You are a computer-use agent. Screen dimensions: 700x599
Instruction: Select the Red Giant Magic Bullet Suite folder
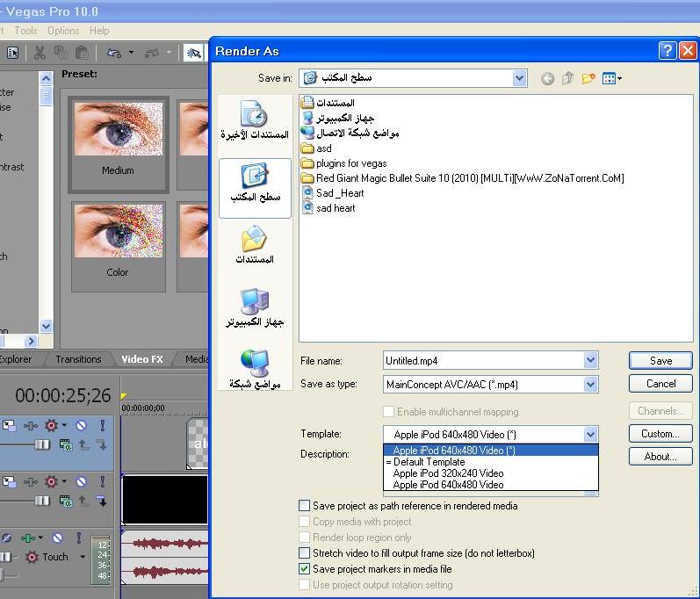pos(462,178)
